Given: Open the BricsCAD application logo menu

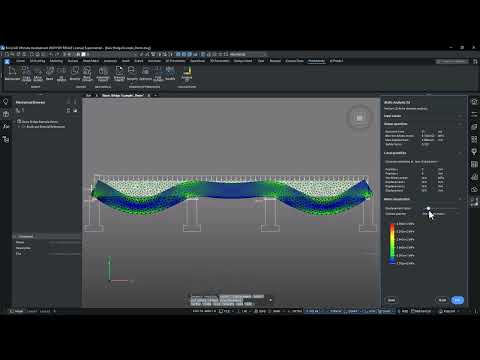Looking at the screenshot, I should 7,61.
